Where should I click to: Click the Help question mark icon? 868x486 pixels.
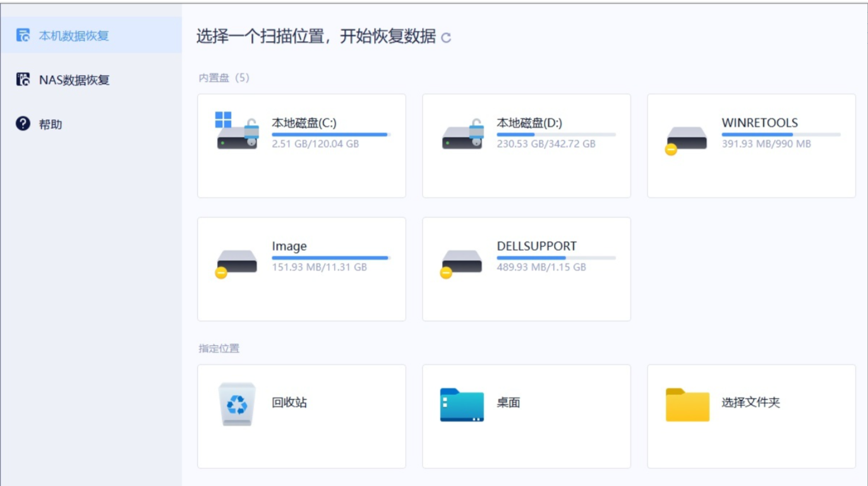point(23,124)
